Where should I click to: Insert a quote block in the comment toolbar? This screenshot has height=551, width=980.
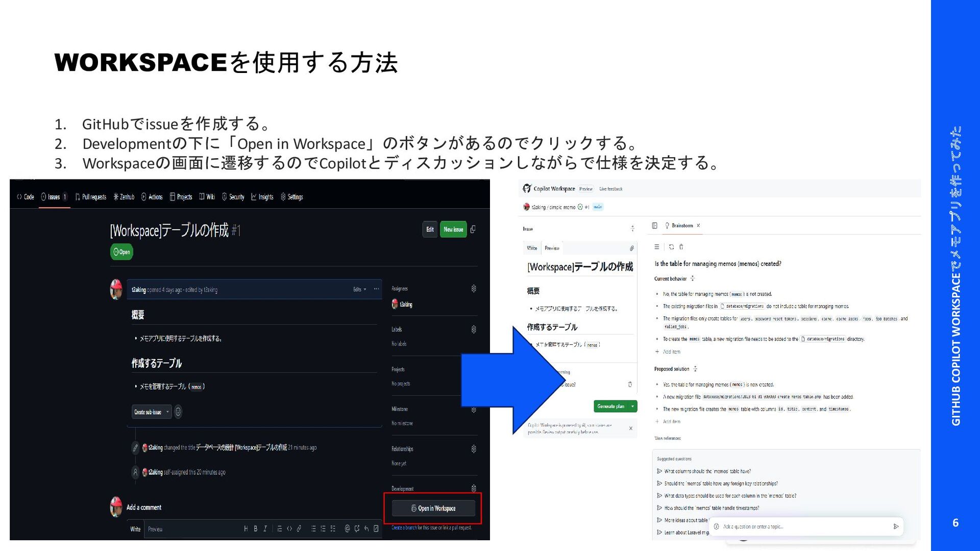280,529
